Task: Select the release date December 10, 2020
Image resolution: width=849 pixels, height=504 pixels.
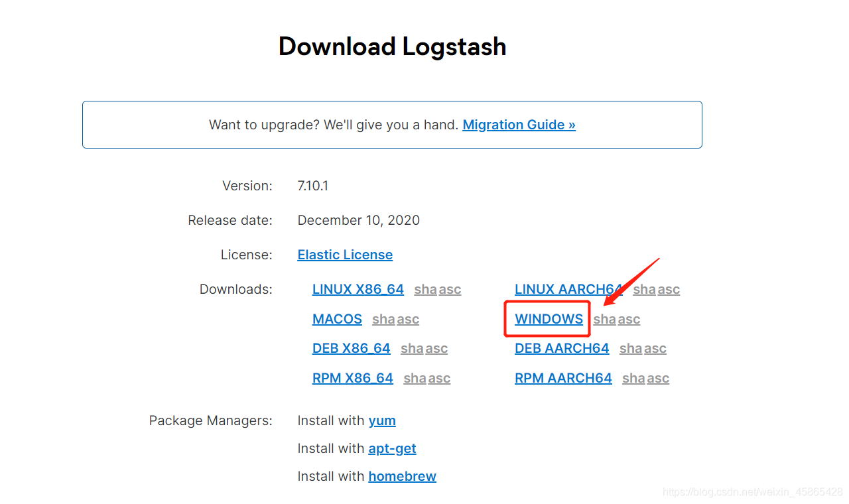Action: point(359,220)
